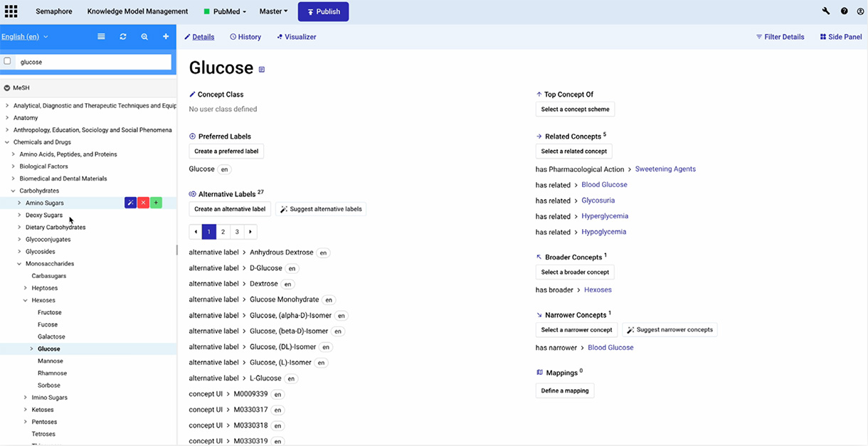The width and height of the screenshot is (868, 446).
Task: Click the red X icon next to Amino Sugars
Action: tap(143, 203)
